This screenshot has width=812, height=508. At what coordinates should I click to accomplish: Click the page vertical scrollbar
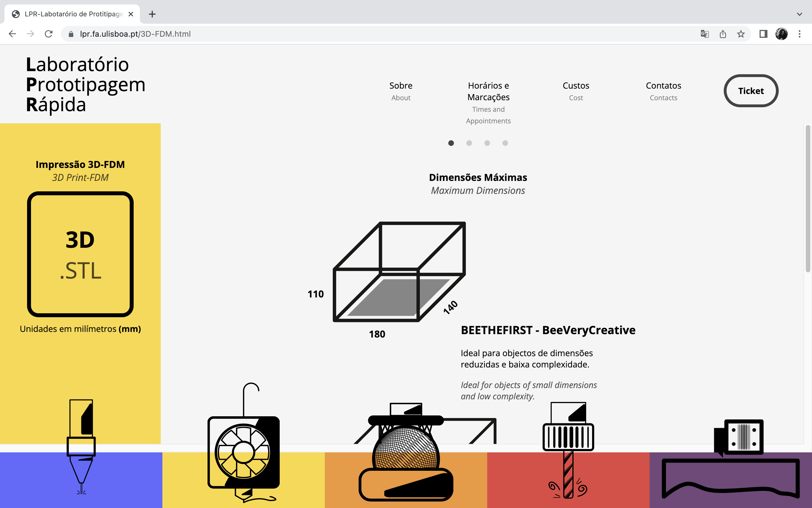coord(808,198)
